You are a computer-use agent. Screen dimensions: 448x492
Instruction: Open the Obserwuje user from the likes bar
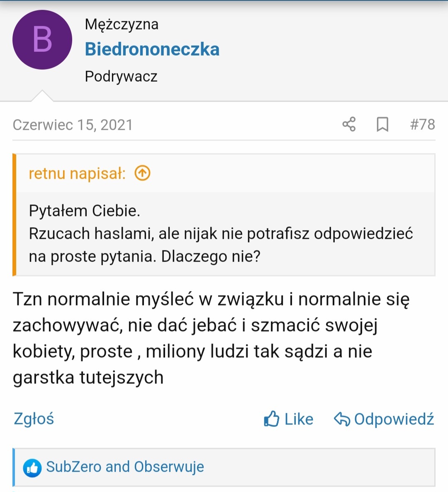coord(169,467)
